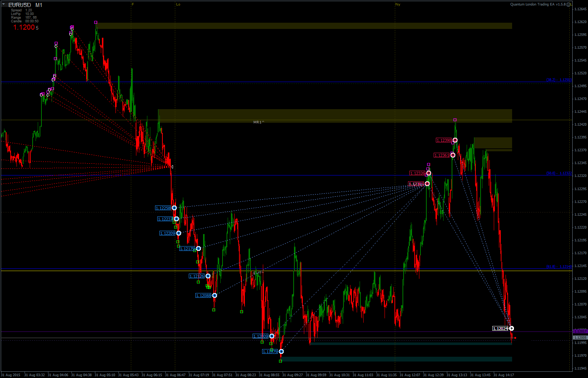Click the olive zone rectangle above MR1

point(335,116)
